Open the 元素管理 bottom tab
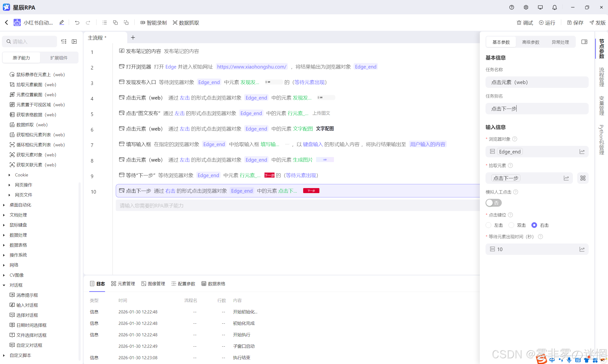608x364 pixels. click(x=123, y=284)
